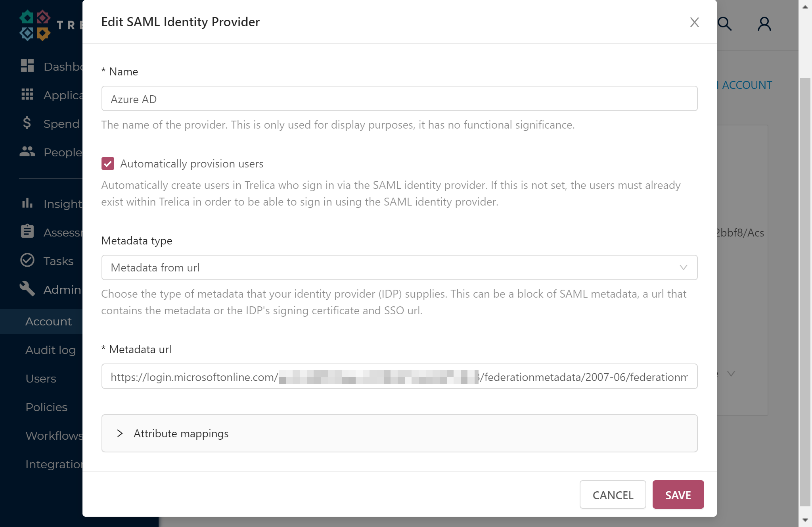Image resolution: width=812 pixels, height=527 pixels.
Task: Open the Applications grid icon
Action: tap(27, 94)
